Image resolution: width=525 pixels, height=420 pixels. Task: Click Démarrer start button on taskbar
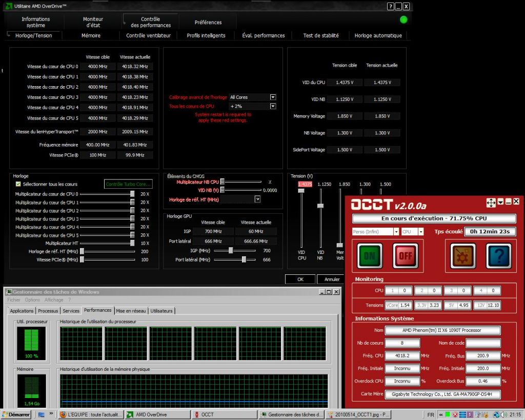16,415
